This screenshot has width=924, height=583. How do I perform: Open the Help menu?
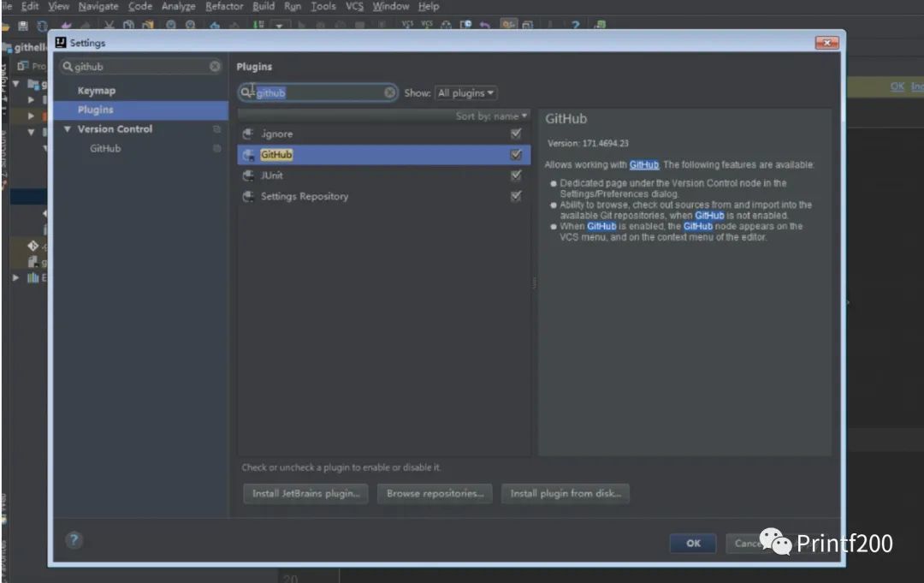tap(429, 7)
